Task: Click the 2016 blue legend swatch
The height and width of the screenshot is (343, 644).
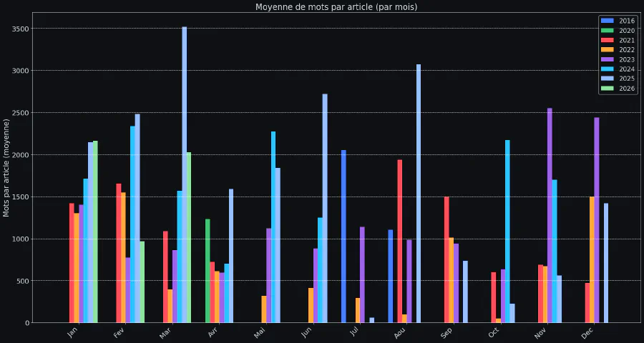Action: click(x=607, y=21)
